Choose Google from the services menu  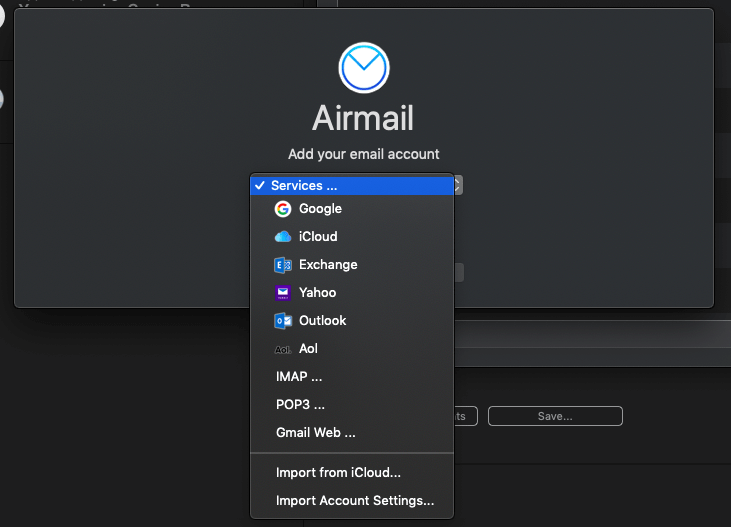[352, 209]
